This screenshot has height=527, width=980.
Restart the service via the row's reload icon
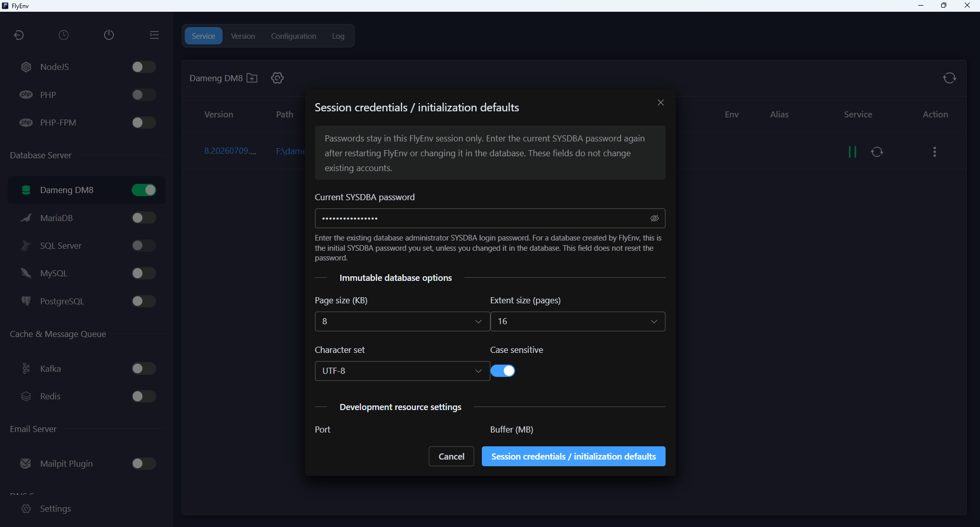(877, 152)
